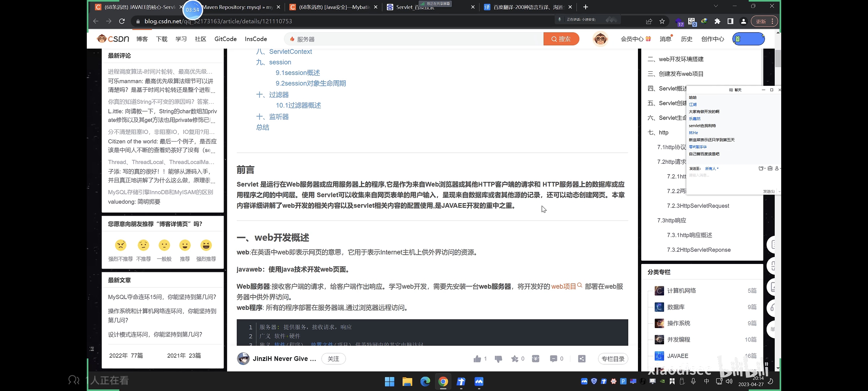Screen dimensions: 868x391
Task: Click the orange 搜索 button
Action: 561,39
